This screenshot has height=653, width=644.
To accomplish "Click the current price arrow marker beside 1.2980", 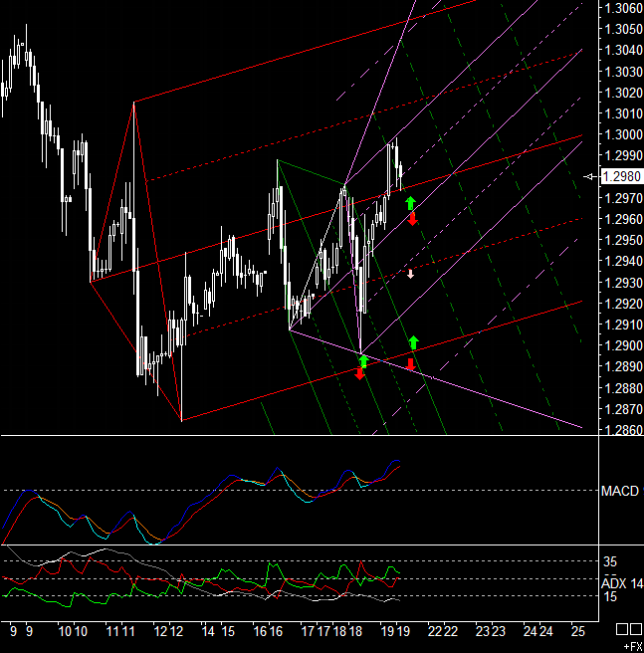I will pos(590,176).
